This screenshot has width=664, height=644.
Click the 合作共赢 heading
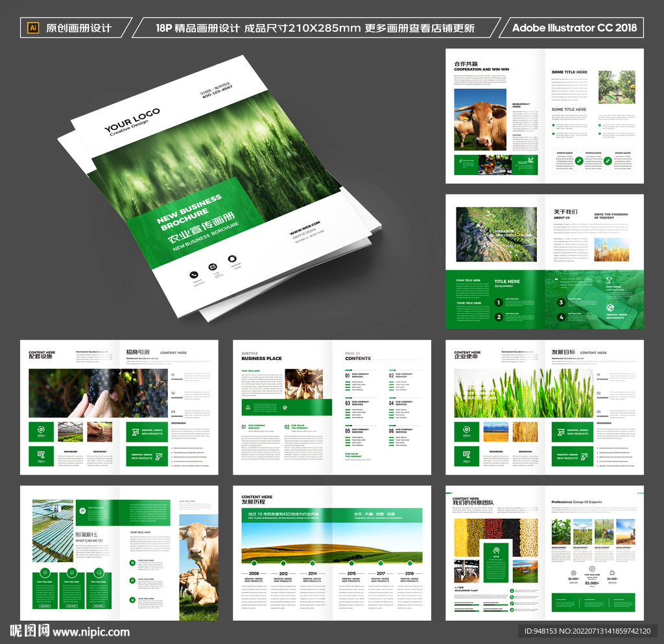[466, 64]
